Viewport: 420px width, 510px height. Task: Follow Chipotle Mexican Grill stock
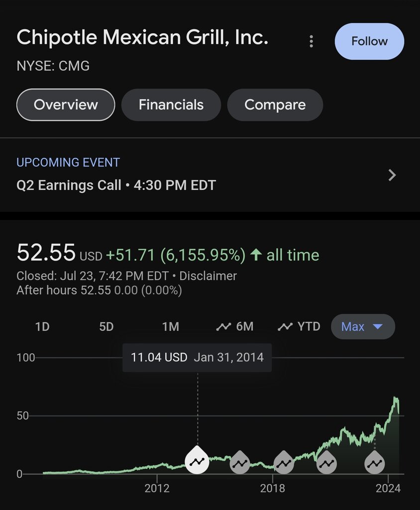(369, 41)
